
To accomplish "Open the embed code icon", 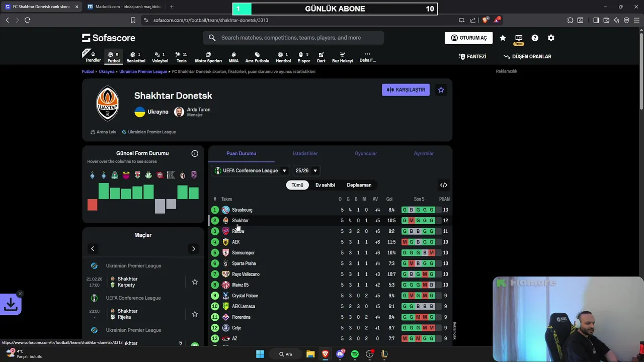I will pyautogui.click(x=444, y=185).
